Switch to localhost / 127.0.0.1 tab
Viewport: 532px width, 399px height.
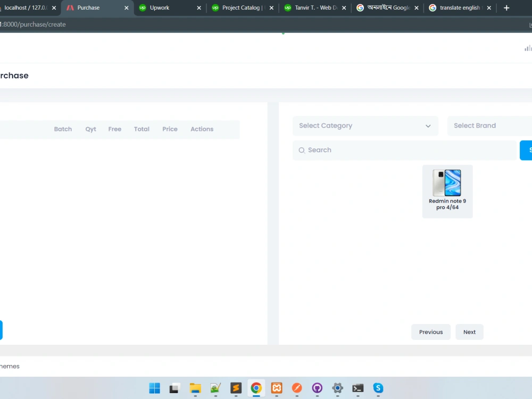tap(26, 7)
